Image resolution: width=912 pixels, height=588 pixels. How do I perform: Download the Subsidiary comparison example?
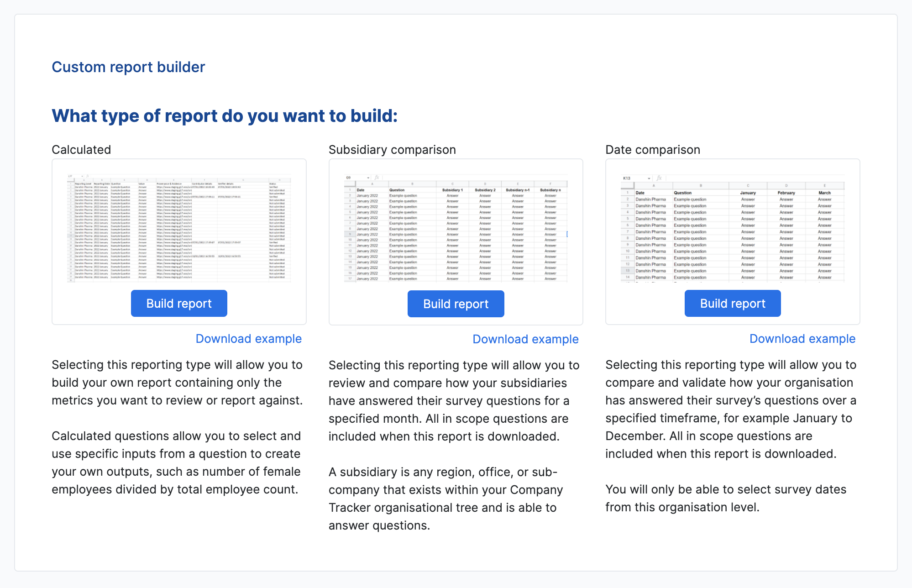coord(525,339)
